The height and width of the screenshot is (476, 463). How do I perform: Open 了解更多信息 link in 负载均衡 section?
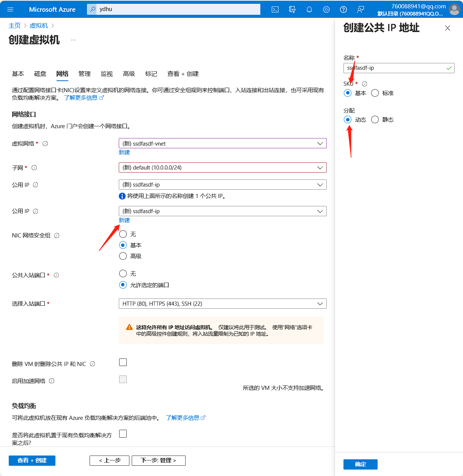point(186,418)
